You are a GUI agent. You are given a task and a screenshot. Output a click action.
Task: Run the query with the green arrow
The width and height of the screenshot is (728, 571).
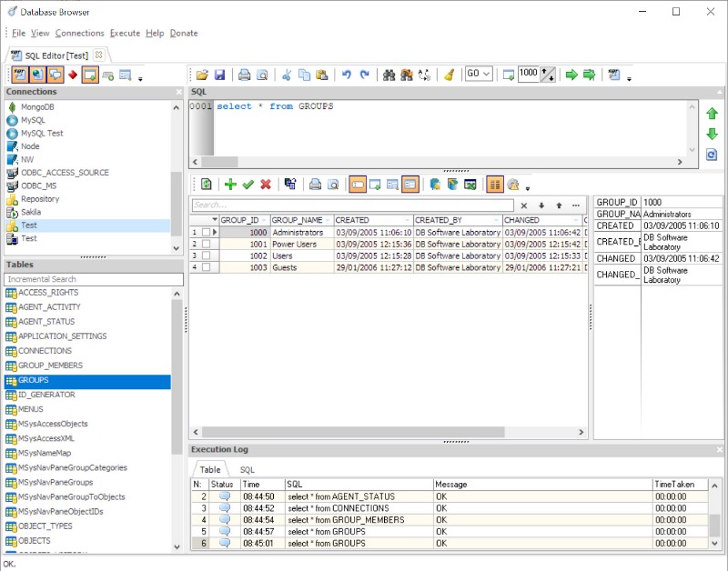(571, 75)
